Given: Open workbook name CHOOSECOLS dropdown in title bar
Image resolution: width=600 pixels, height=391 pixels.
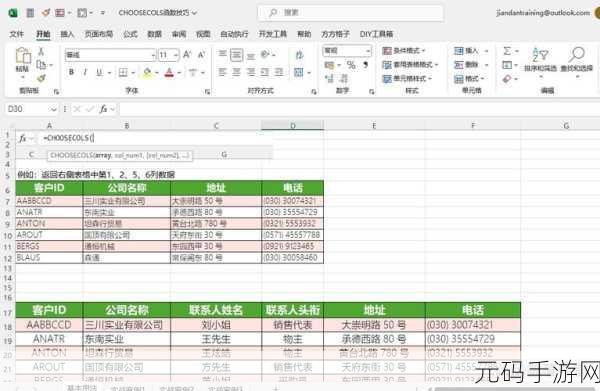Looking at the screenshot, I should tap(158, 13).
